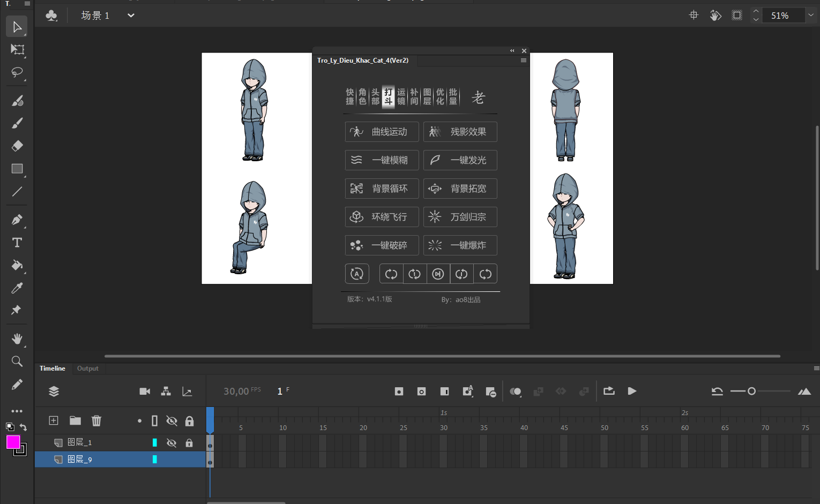Click the 曲线运动 button
Viewport: 820px width, 504px height.
(382, 132)
